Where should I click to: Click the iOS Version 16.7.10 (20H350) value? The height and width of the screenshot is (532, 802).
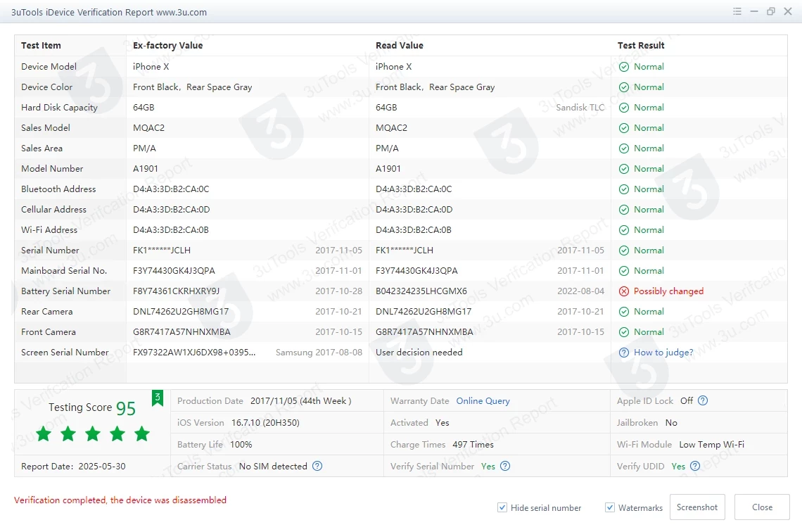tap(265, 422)
